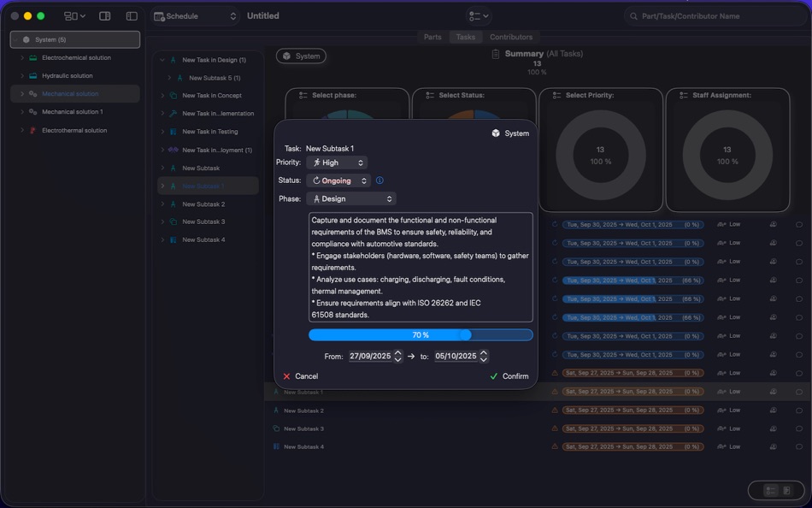The width and height of the screenshot is (812, 508).
Task: Collapse the New Task in Design group
Action: pos(162,60)
